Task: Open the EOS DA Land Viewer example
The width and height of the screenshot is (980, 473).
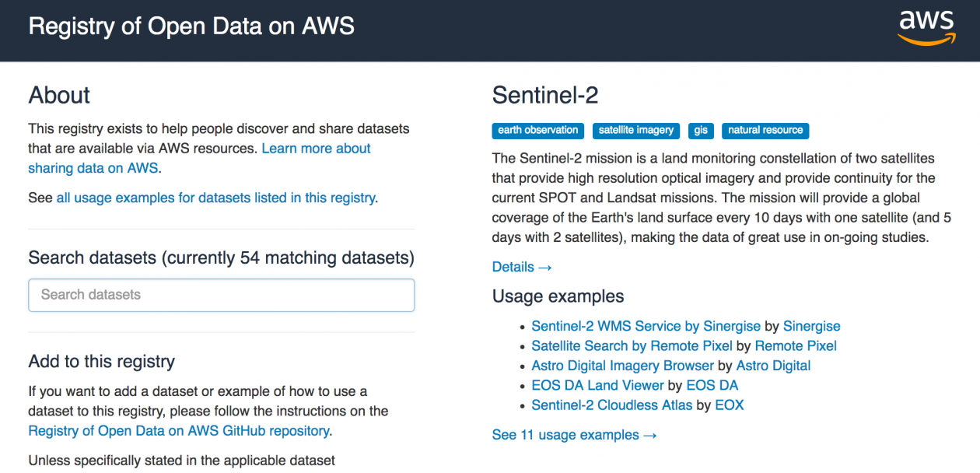Action: click(x=597, y=385)
